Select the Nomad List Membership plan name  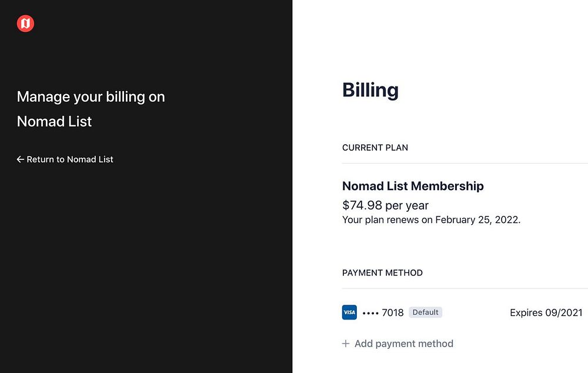pos(413,186)
